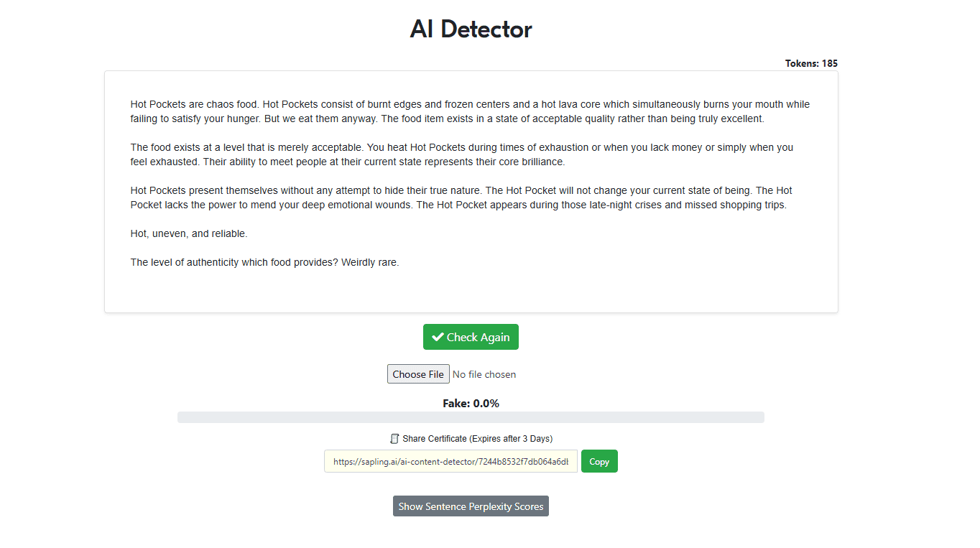Click the AI Detector heading
Viewport: 980px width, 548px height.
[471, 29]
